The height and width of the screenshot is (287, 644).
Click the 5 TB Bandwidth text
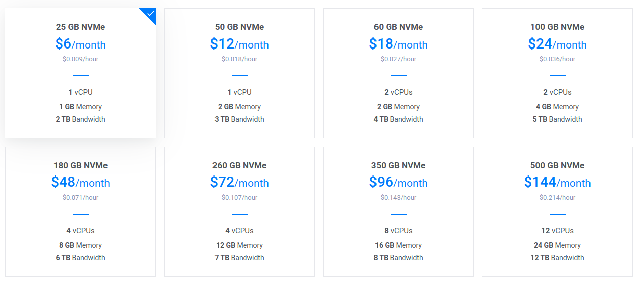coord(557,119)
